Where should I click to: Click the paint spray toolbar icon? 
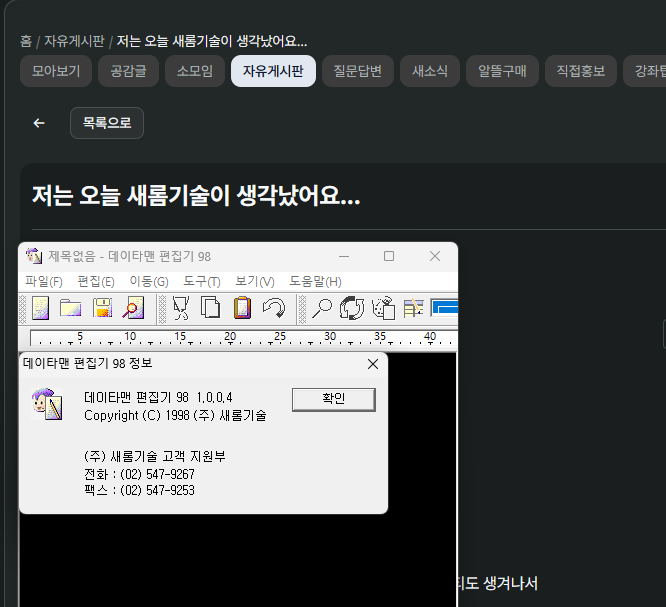pos(383,308)
